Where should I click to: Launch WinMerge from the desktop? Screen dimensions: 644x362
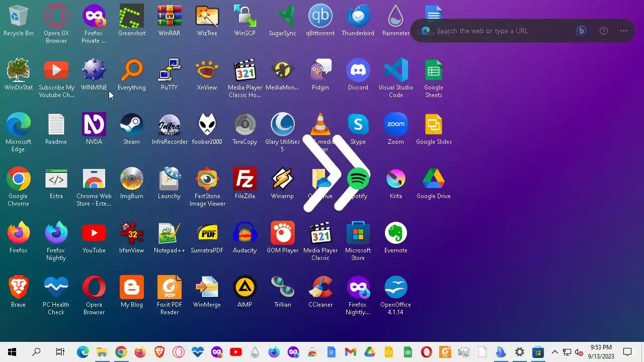(x=207, y=293)
